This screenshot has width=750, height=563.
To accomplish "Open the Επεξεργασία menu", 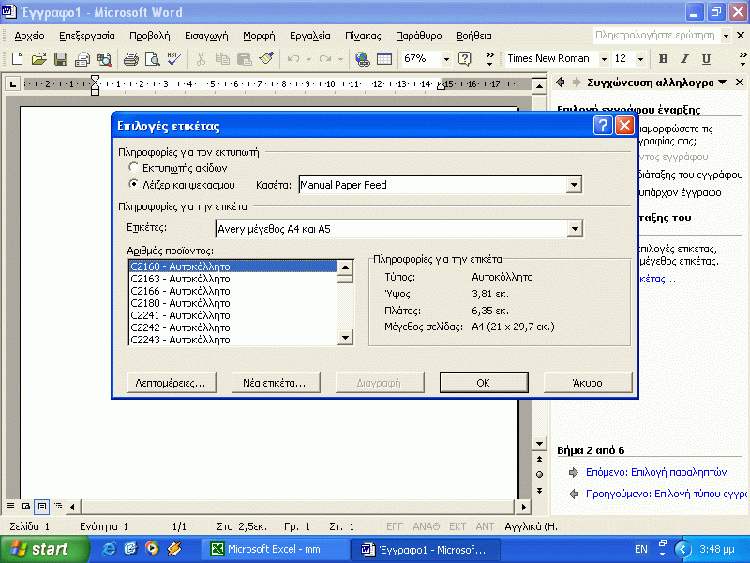I will 87,36.
